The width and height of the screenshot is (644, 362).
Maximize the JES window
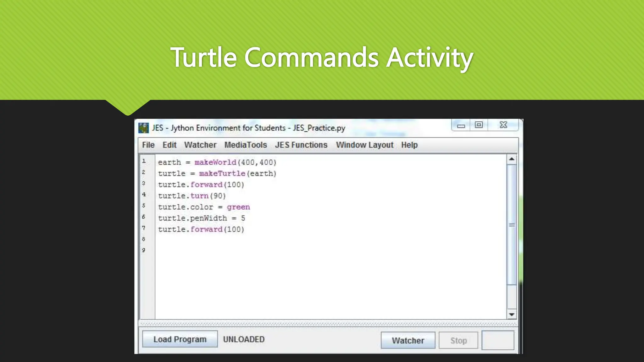(479, 125)
